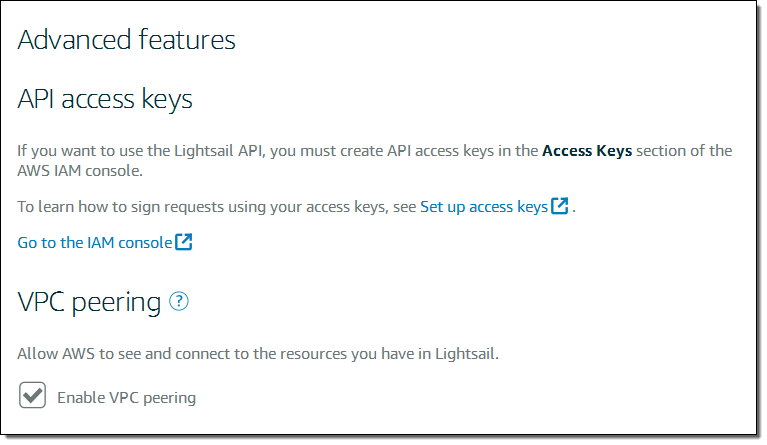
Task: Click the Enable VPC peering label text
Action: (126, 398)
